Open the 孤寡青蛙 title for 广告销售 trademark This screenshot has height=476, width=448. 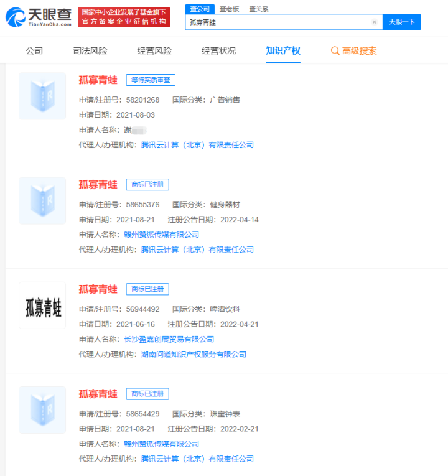tap(98, 80)
